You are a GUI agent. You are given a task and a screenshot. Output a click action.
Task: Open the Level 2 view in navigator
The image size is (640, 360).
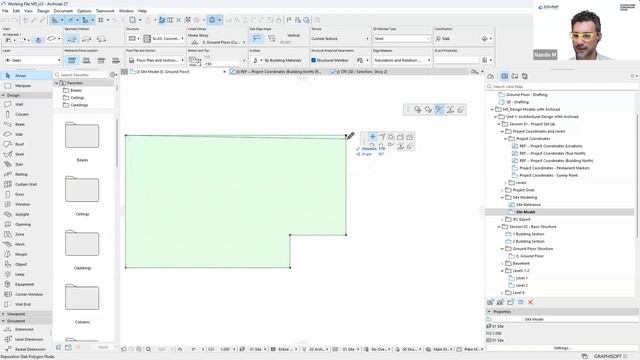(522, 286)
